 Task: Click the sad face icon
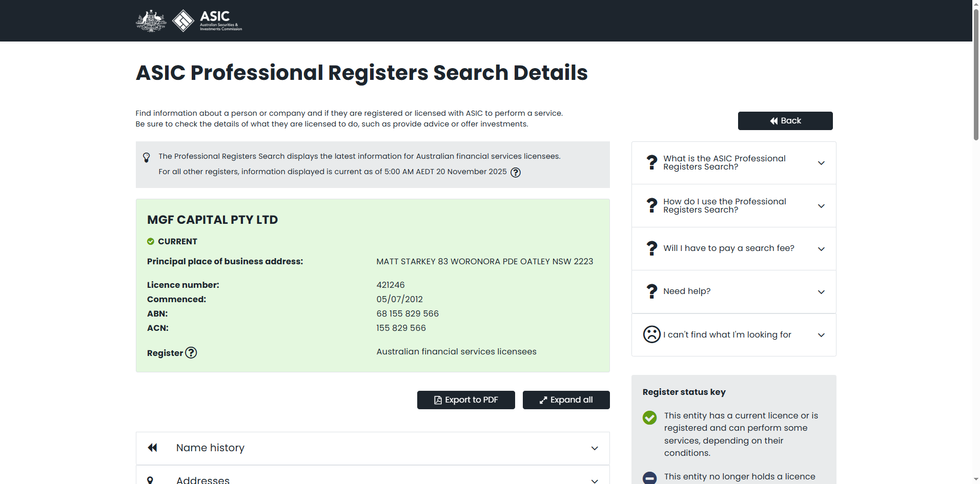pyautogui.click(x=652, y=334)
